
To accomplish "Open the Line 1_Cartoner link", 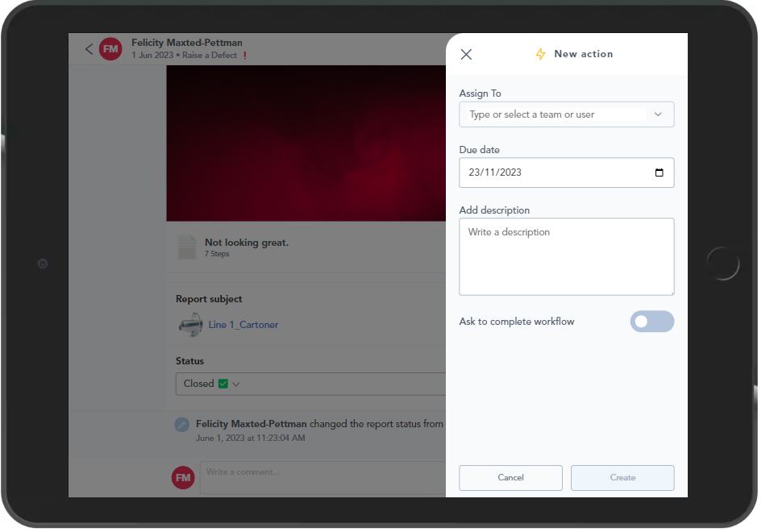I will click(243, 325).
